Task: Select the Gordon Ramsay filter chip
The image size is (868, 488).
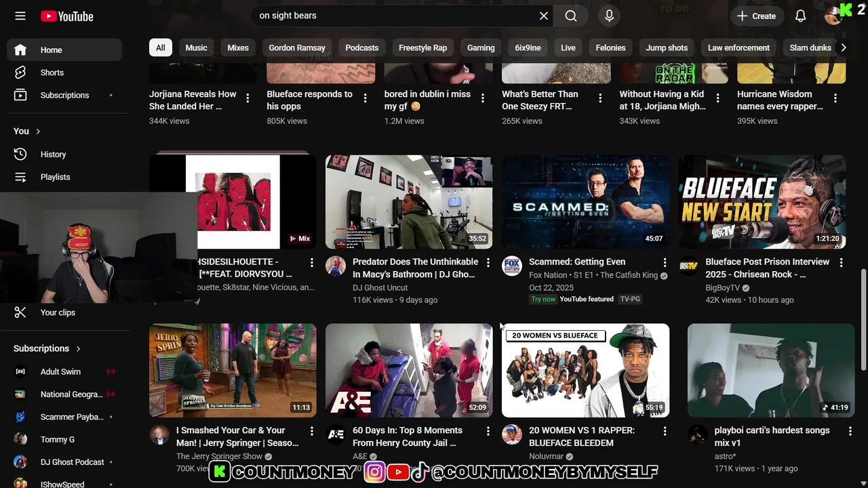Action: tap(297, 47)
